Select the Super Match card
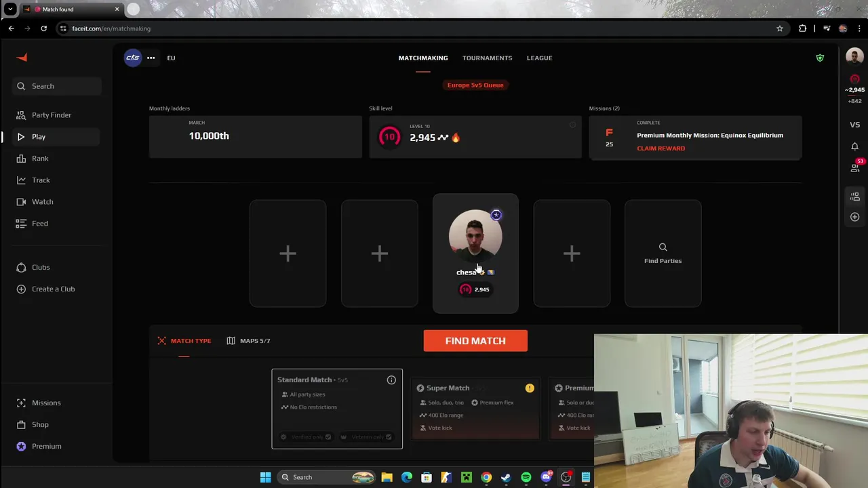The height and width of the screenshot is (488, 868). click(475, 409)
